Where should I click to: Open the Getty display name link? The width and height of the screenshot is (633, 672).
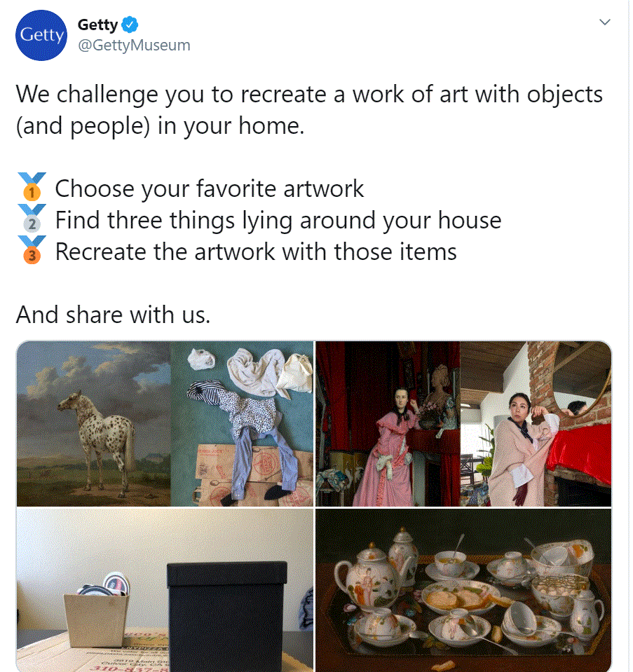[x=97, y=25]
